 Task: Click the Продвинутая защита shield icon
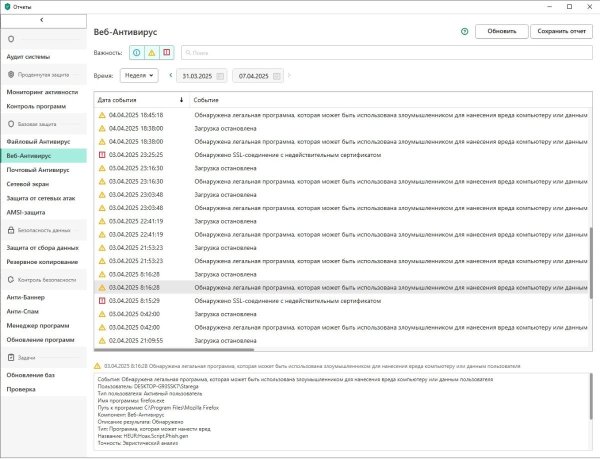click(11, 75)
